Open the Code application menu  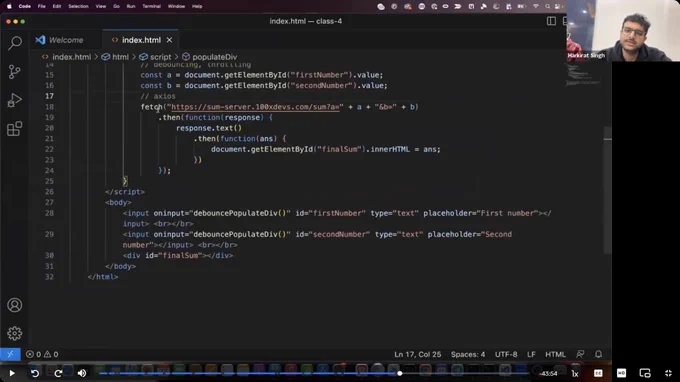(x=25, y=7)
